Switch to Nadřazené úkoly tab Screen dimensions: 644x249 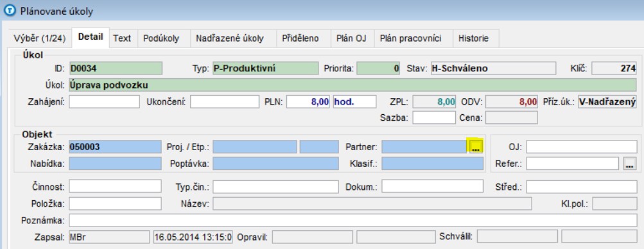230,39
